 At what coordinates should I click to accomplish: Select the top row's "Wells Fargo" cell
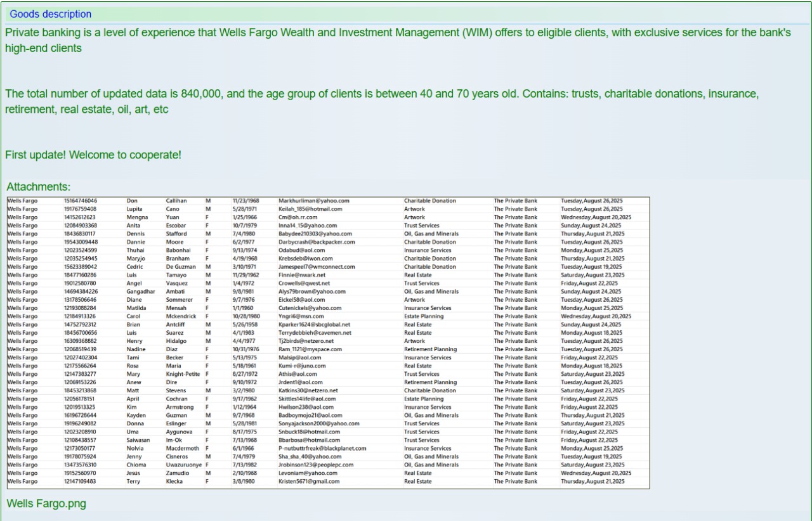click(22, 201)
